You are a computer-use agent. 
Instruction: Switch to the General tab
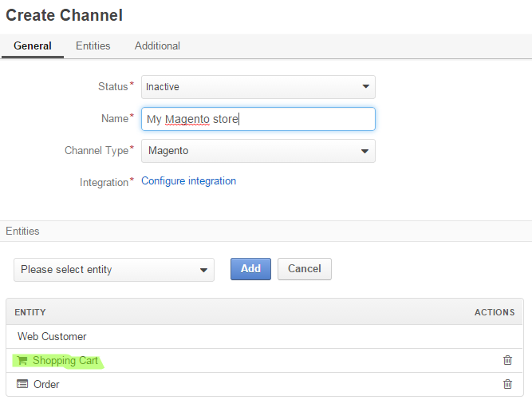(x=33, y=46)
